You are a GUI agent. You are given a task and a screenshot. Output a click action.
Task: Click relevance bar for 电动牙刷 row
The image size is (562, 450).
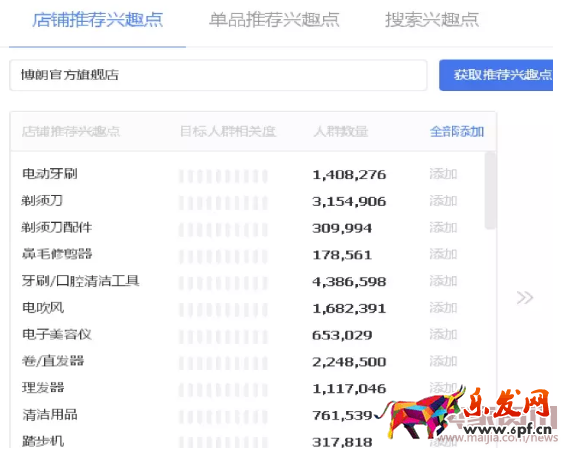pyautogui.click(x=223, y=176)
